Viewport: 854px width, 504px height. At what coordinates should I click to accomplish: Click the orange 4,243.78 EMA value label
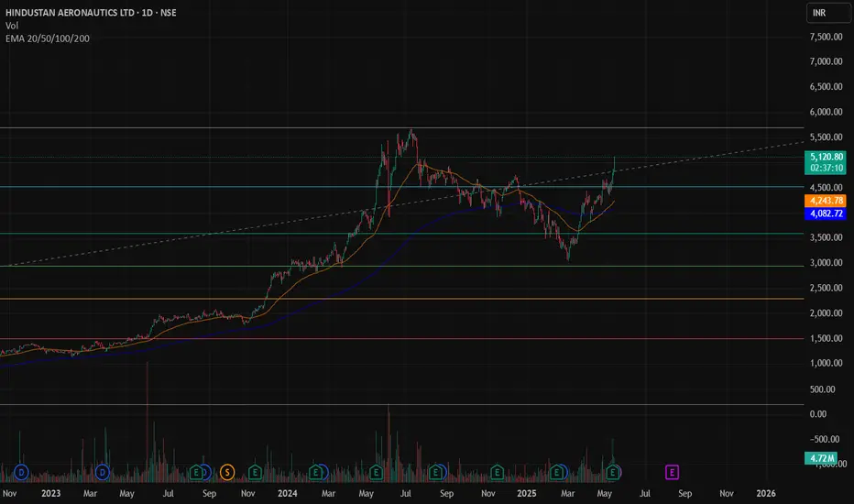pyautogui.click(x=826, y=201)
